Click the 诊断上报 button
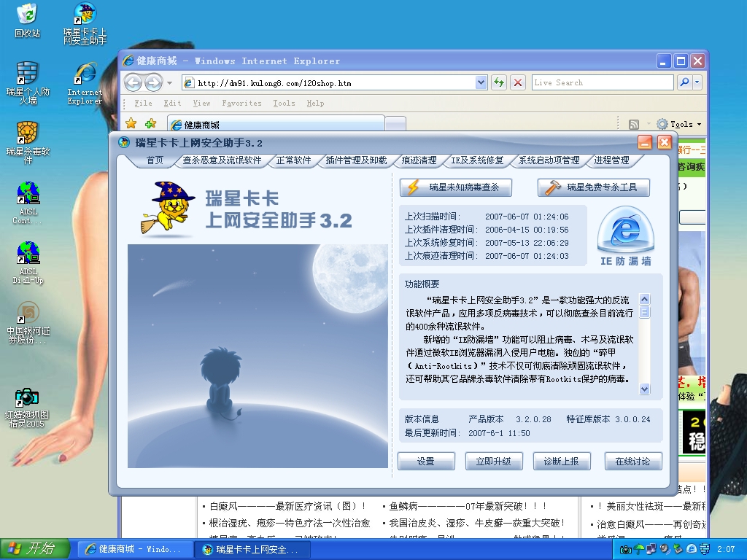The image size is (747, 560). pyautogui.click(x=561, y=461)
